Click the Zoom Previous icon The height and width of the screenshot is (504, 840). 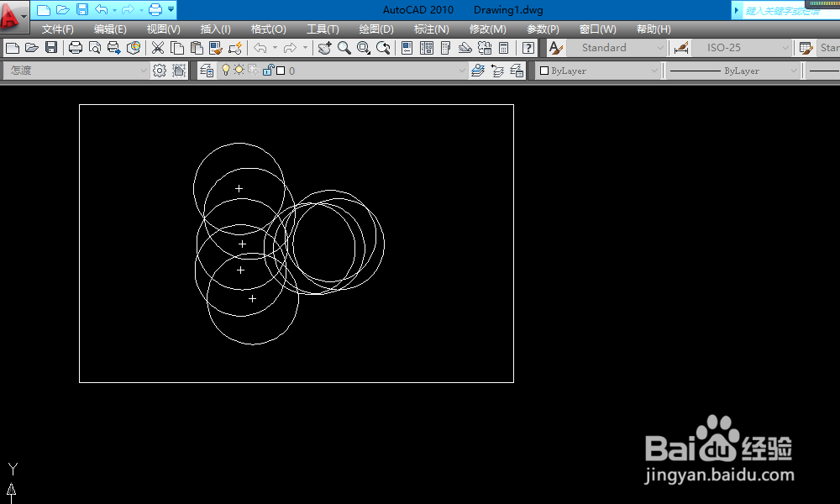383,48
